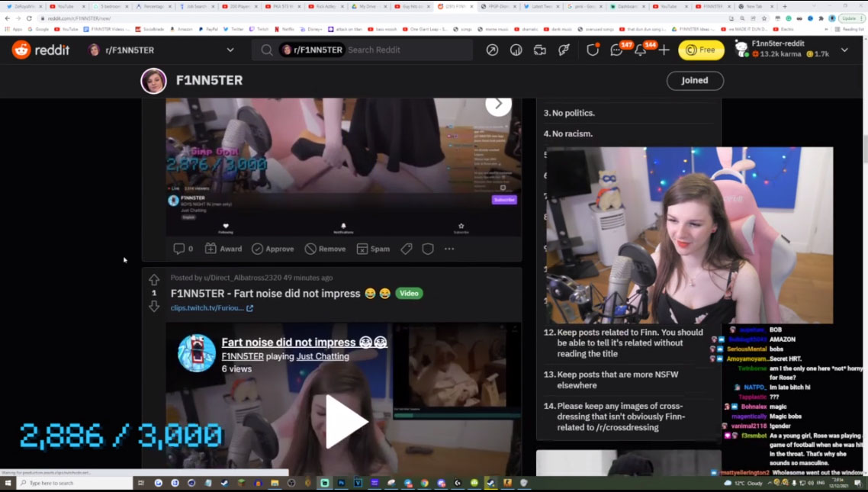Switch to the Dashboard tab
868x492 pixels.
click(628, 7)
